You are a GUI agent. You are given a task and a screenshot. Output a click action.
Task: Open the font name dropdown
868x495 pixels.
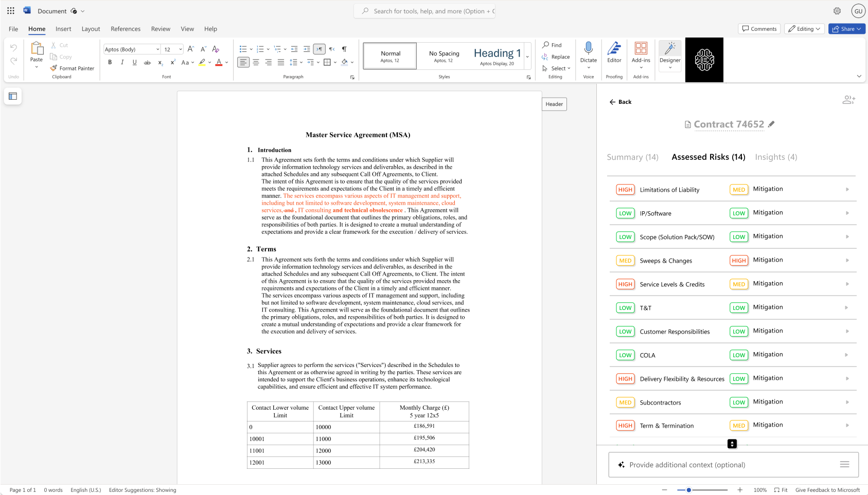click(x=157, y=49)
